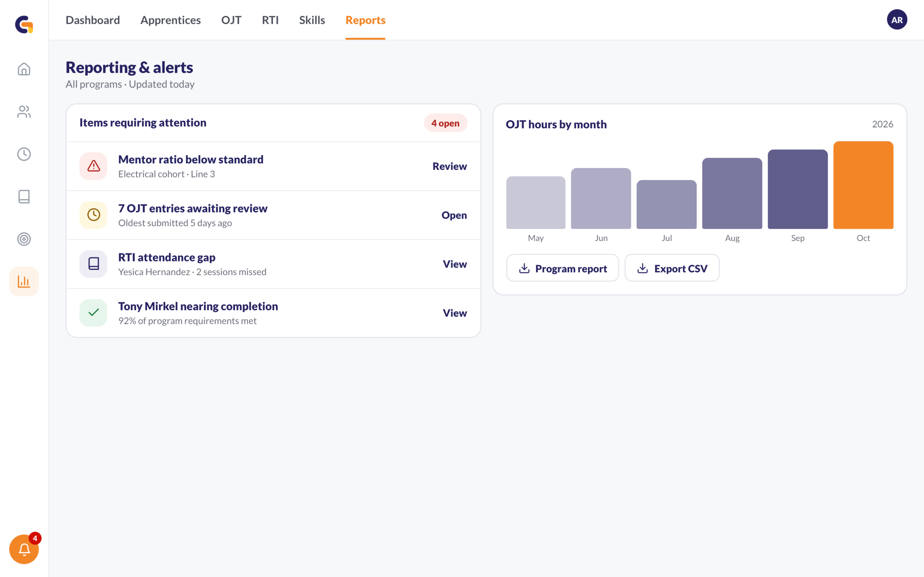
Task: Select the bar chart reports sidebar icon
Action: tap(24, 282)
